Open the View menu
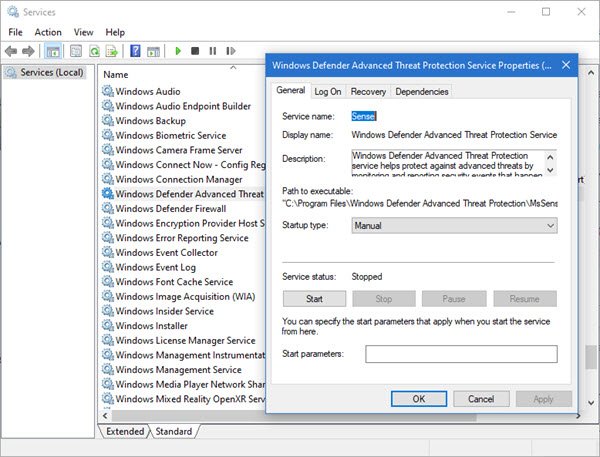 [83, 32]
